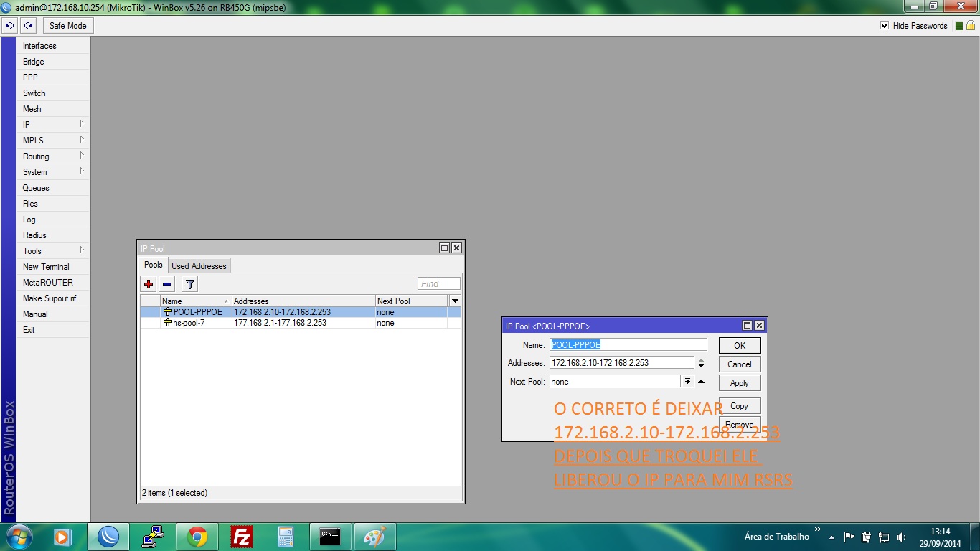Open the PPP menu item

[54, 77]
